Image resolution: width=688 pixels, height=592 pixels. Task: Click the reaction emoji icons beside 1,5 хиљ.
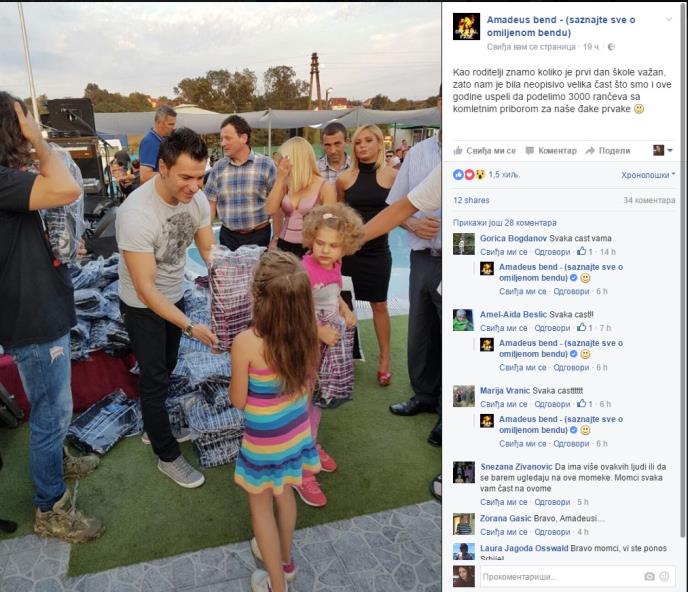(469, 175)
